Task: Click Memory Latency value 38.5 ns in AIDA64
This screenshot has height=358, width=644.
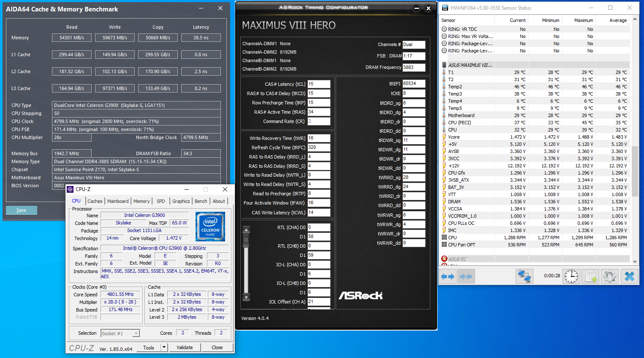Action: click(201, 38)
